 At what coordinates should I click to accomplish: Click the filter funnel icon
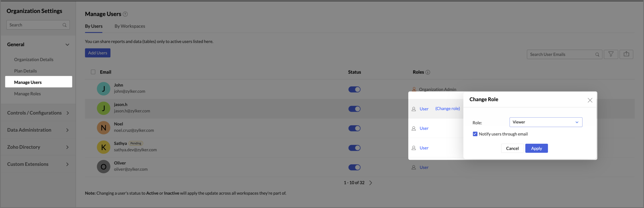pyautogui.click(x=611, y=54)
